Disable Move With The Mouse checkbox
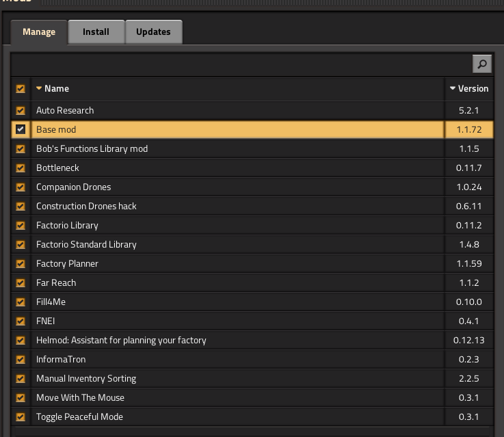The height and width of the screenshot is (437, 504). (21, 397)
